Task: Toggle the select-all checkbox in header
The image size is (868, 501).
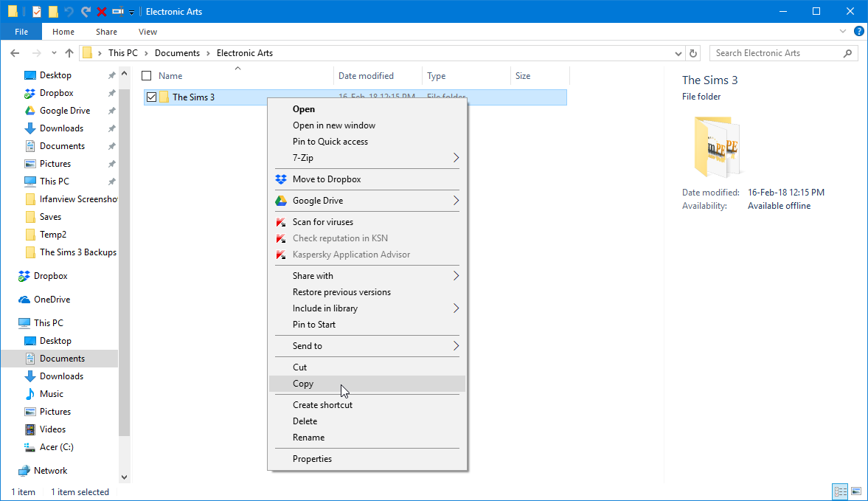Action: [x=146, y=76]
